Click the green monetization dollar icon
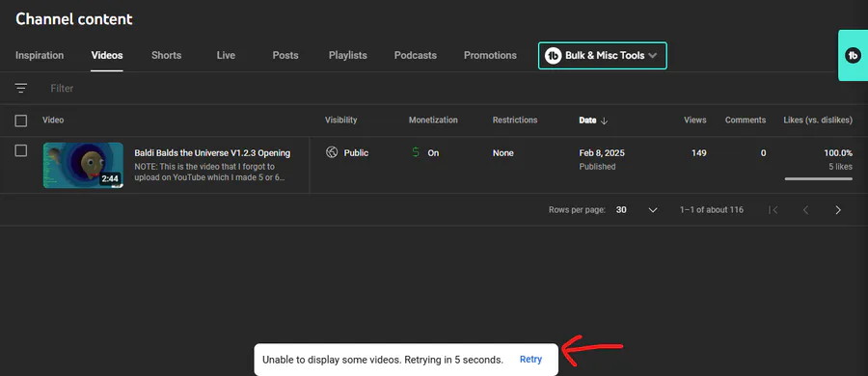 (x=416, y=152)
